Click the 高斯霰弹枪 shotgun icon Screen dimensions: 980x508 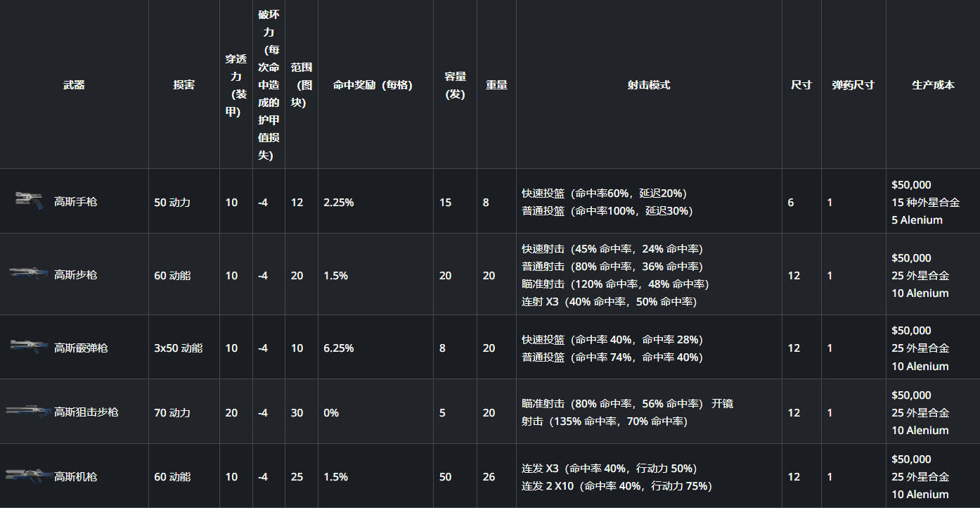[x=29, y=345]
